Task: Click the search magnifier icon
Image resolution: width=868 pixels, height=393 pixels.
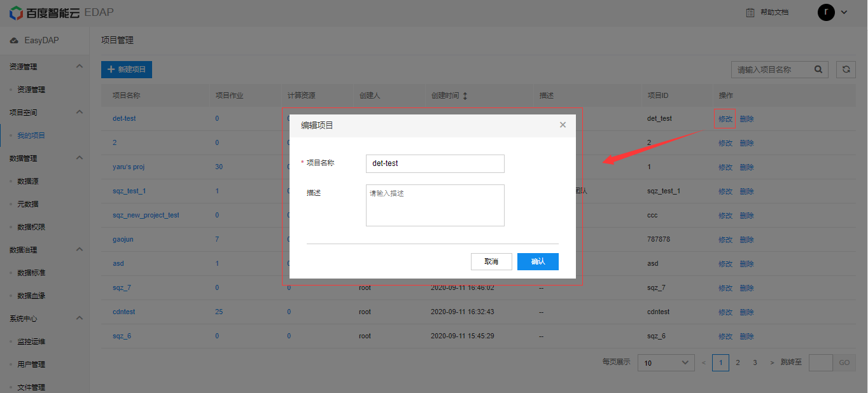Action: 818,69
